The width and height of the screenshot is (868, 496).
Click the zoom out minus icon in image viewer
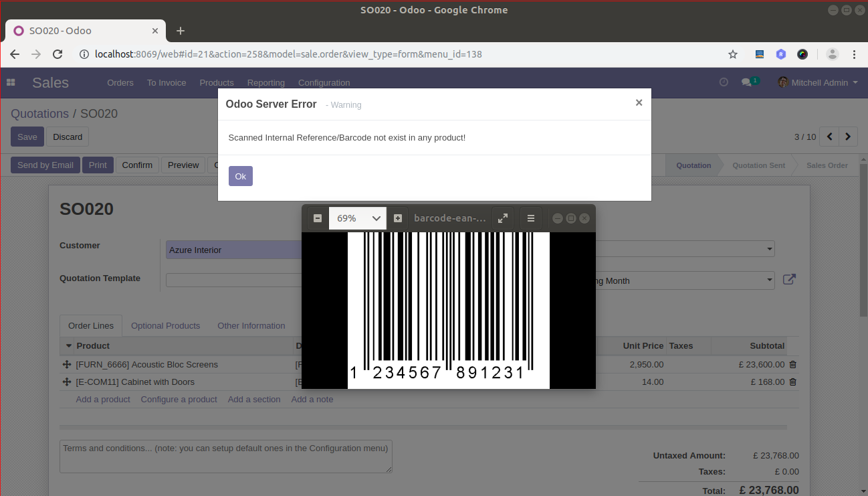click(x=318, y=218)
